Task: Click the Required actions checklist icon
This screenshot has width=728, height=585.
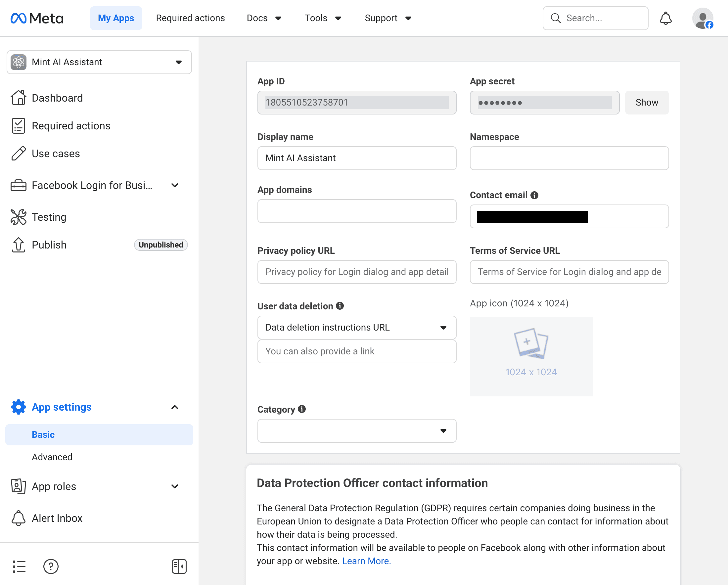Action: pos(18,126)
